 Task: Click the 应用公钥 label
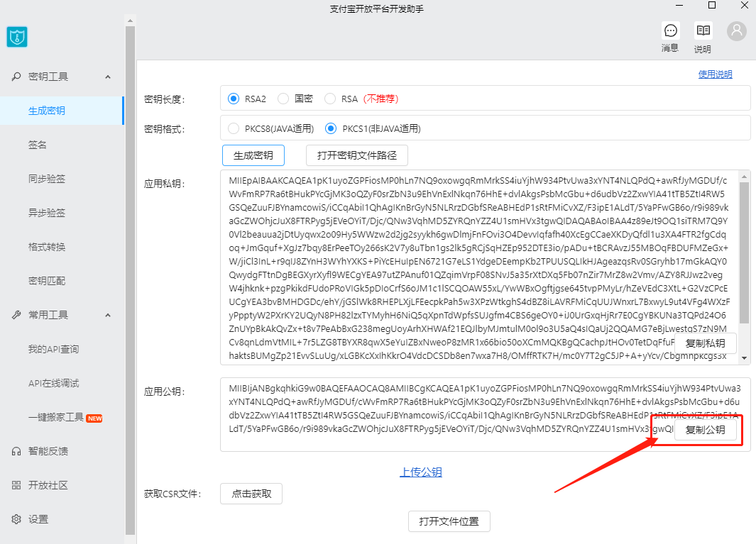(164, 392)
